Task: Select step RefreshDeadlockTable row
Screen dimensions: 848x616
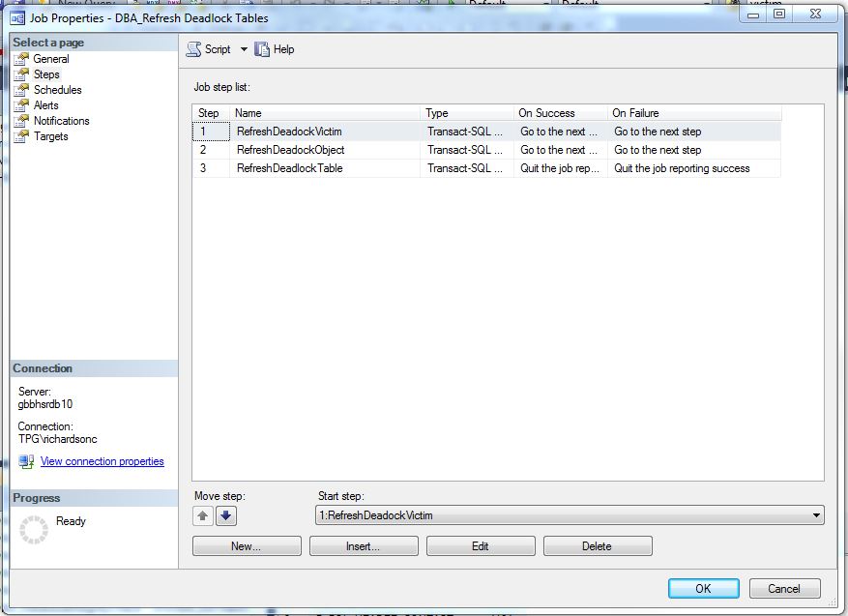Action: [486, 168]
